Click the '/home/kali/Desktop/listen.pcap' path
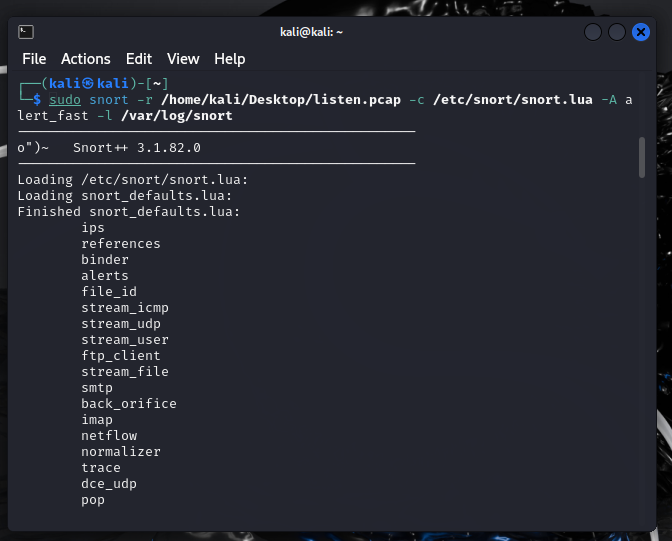 point(281,100)
